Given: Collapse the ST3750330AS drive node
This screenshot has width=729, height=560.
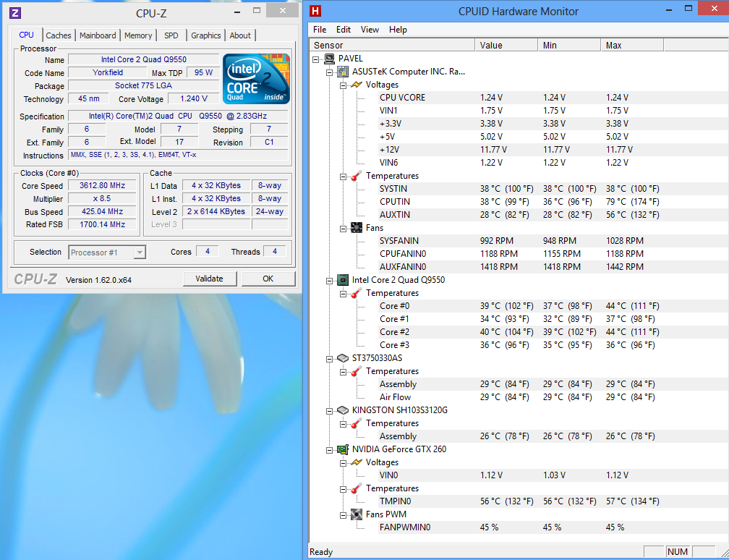Looking at the screenshot, I should click(x=329, y=359).
